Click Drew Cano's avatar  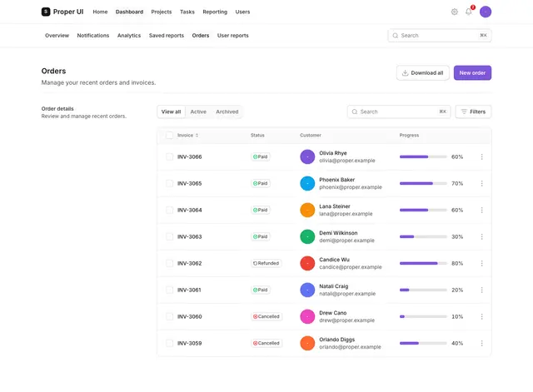coord(307,316)
